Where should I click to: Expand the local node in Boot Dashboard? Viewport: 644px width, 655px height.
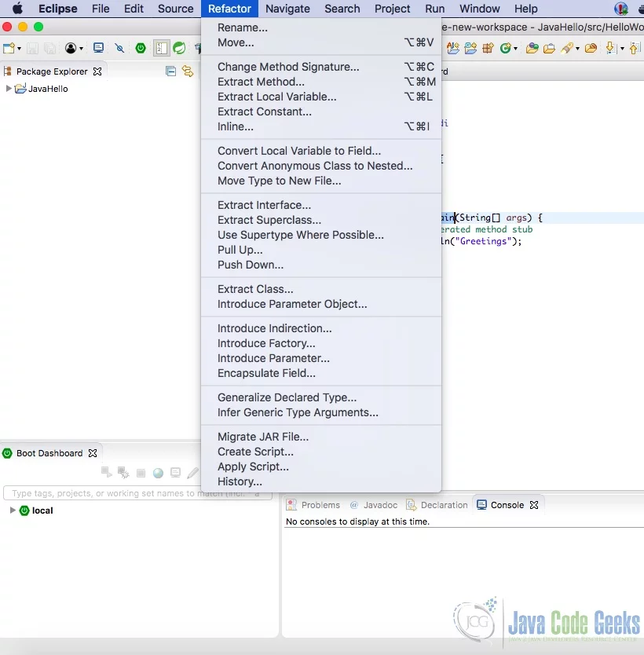pos(13,510)
